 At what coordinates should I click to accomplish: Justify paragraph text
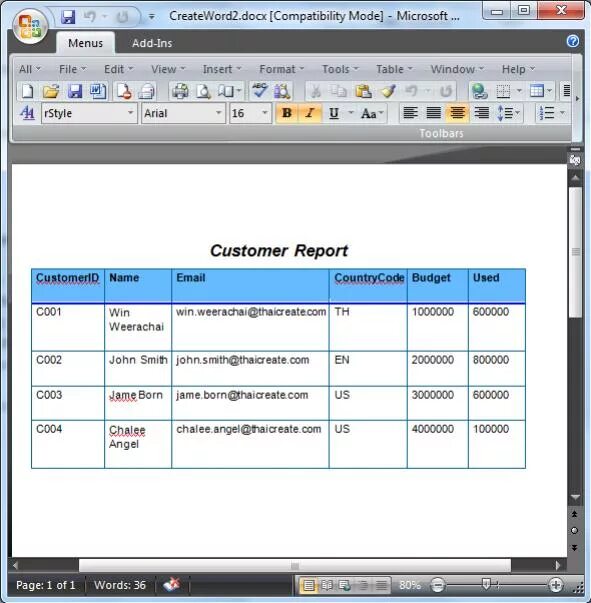433,113
